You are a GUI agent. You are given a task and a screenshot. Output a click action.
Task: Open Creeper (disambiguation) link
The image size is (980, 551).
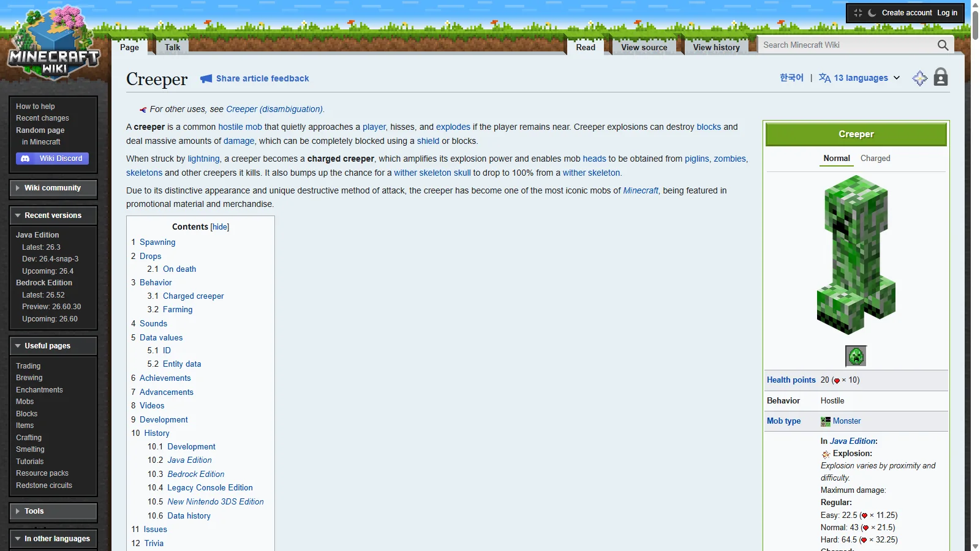[x=274, y=109]
